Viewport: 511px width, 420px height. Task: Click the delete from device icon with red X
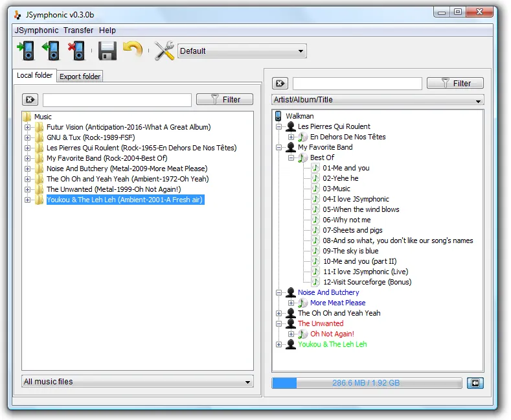(x=76, y=51)
